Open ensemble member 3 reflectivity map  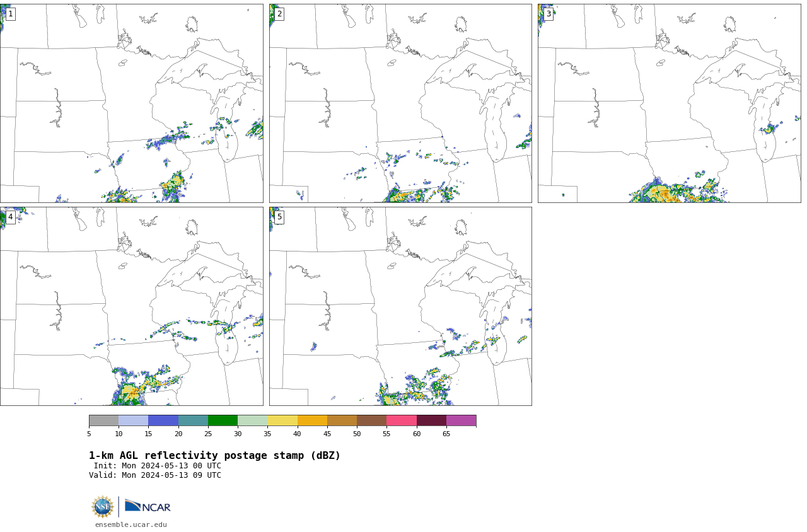[669, 103]
